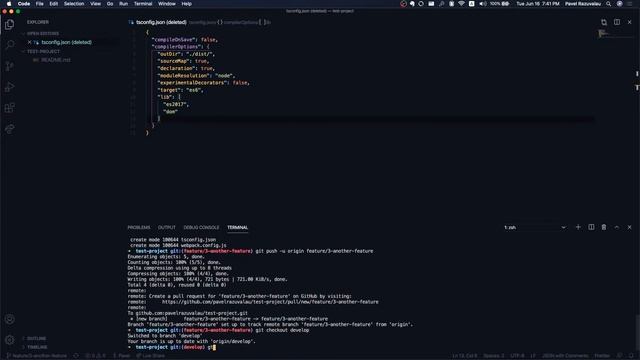Open the Terminal menu in the menu bar
Image resolution: width=640 pixels, height=360 pixels.
[x=143, y=4]
